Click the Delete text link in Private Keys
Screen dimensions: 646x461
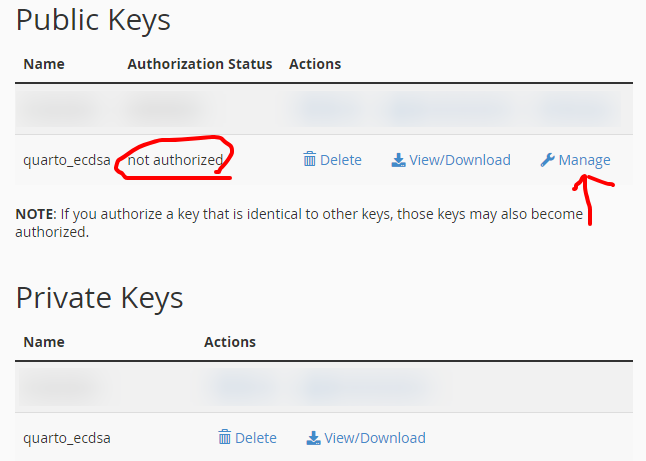[256, 438]
